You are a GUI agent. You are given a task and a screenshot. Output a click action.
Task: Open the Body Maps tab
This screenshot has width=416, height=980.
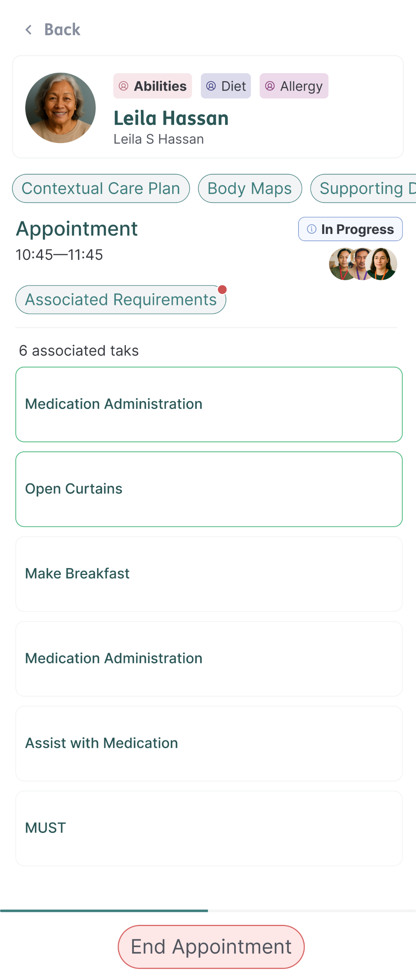(250, 188)
